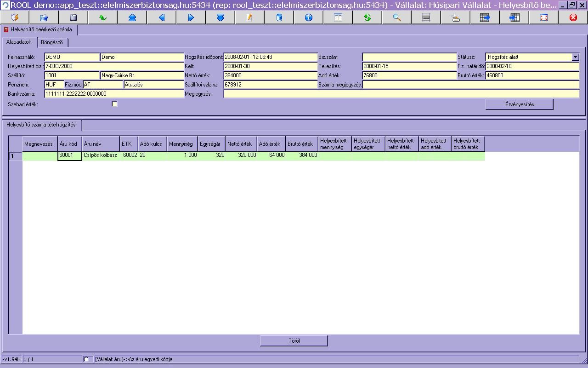Click the Kelt date field 2008-01-30
This screenshot has height=368, width=588.
click(x=271, y=66)
